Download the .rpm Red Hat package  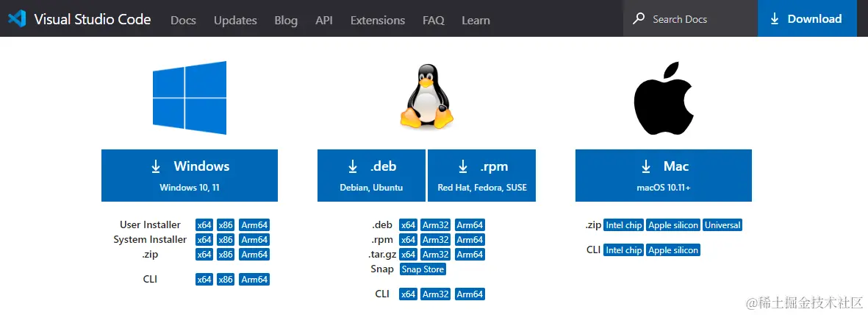pyautogui.click(x=482, y=175)
